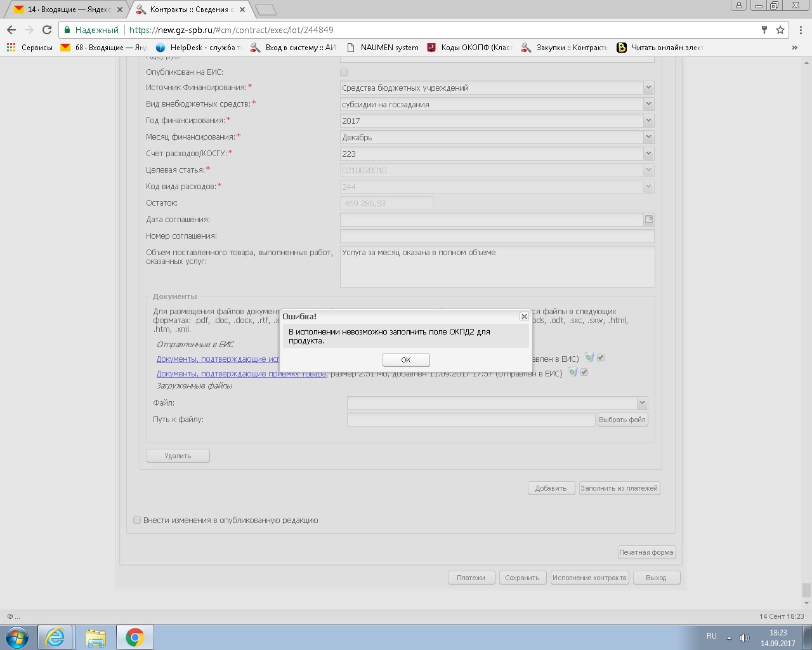Show hidden bookmarks chevron
812x650 pixels.
[795, 48]
